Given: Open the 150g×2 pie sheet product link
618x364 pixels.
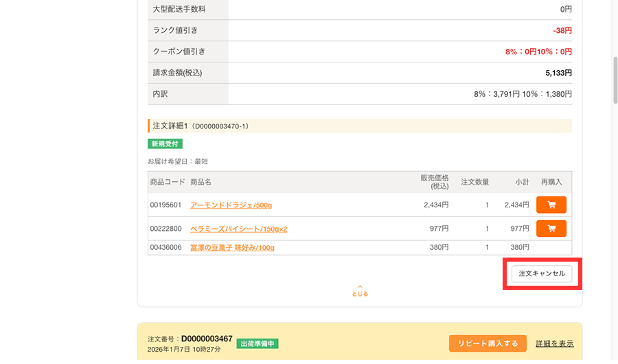Looking at the screenshot, I should 238,229.
